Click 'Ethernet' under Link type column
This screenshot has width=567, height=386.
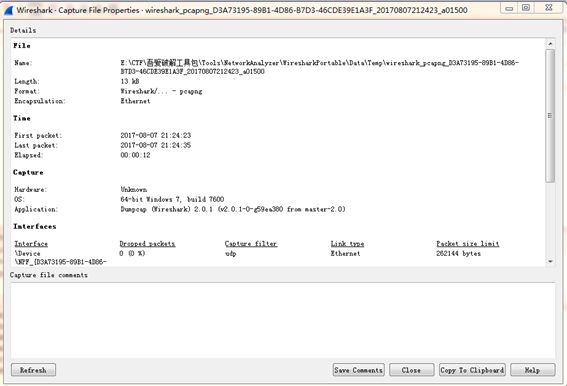[x=345, y=253]
